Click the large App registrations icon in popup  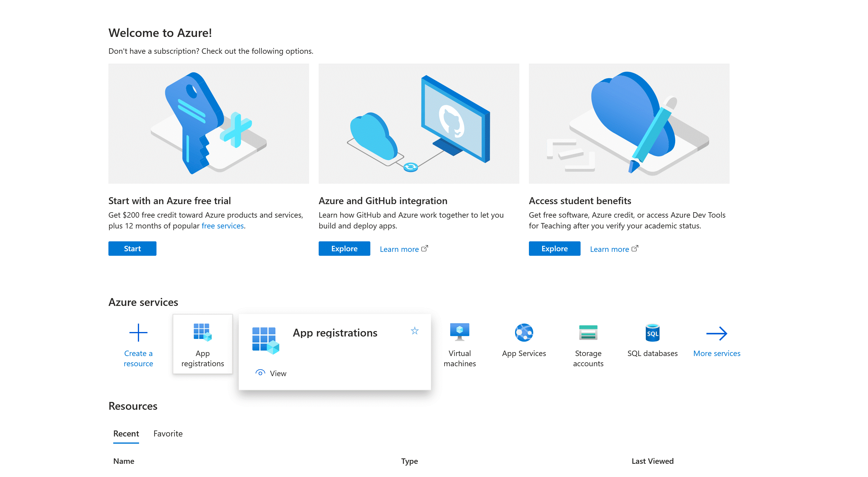pos(266,341)
